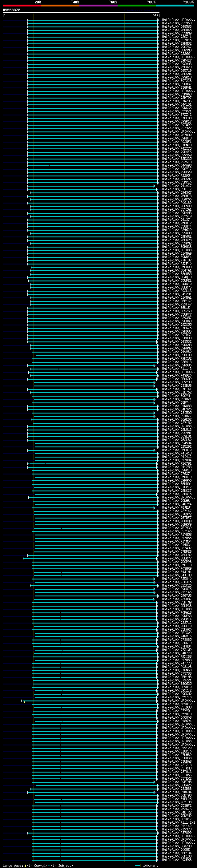Select hit UniRef100_A2ZH15

(x=177, y=40)
